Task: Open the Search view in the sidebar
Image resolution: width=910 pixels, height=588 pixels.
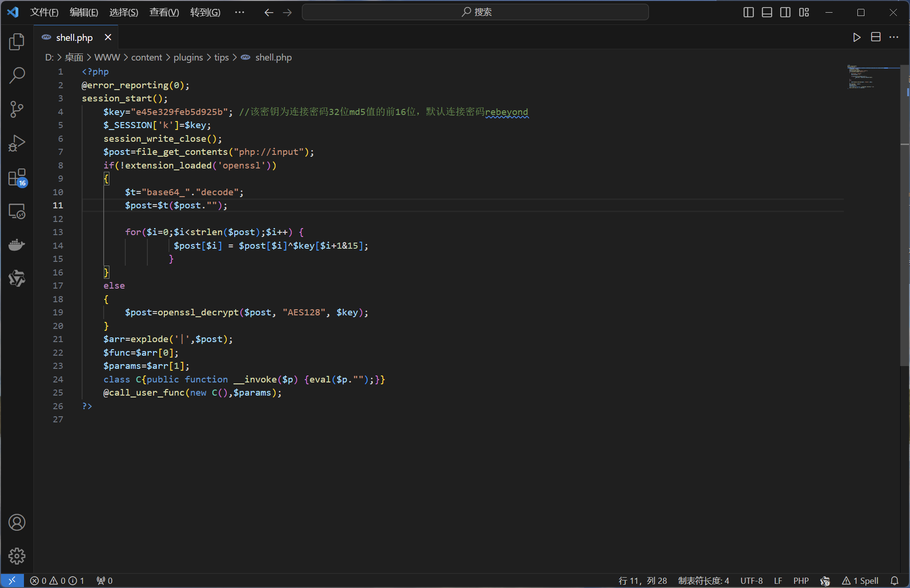Action: pyautogui.click(x=17, y=75)
